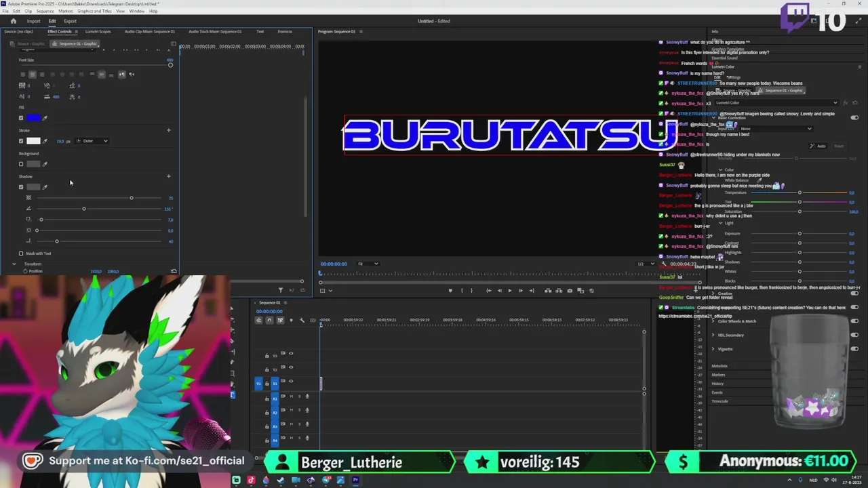
Task: Play the sequence in Program monitor
Action: point(510,291)
